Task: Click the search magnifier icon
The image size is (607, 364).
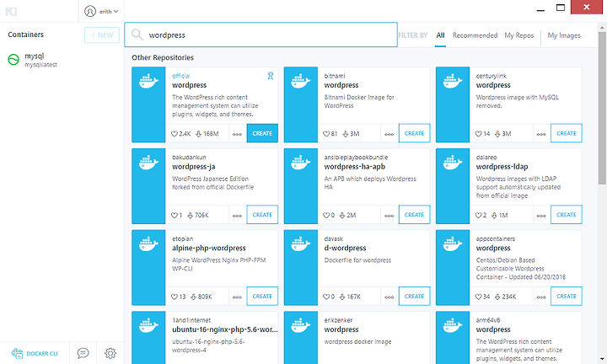Action: 137,35
